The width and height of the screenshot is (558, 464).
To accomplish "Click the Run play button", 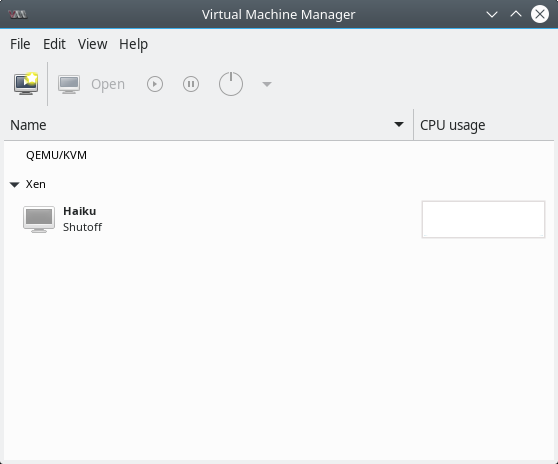I will pos(155,84).
